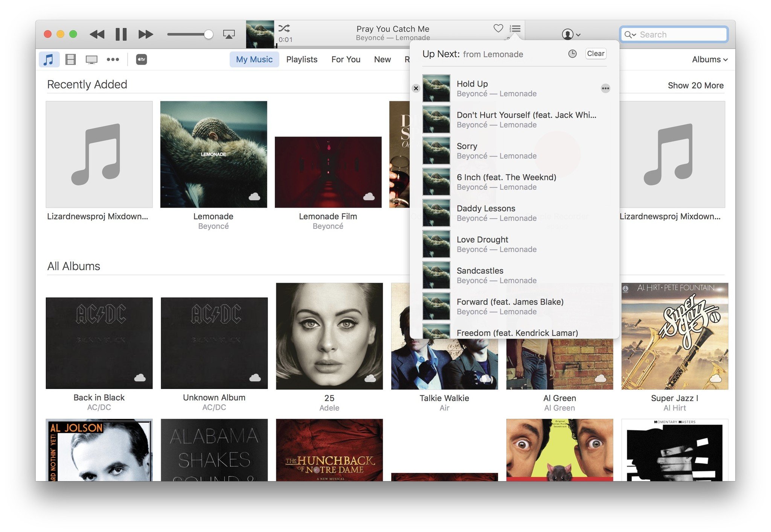Switch to Movies library icon

coord(70,59)
